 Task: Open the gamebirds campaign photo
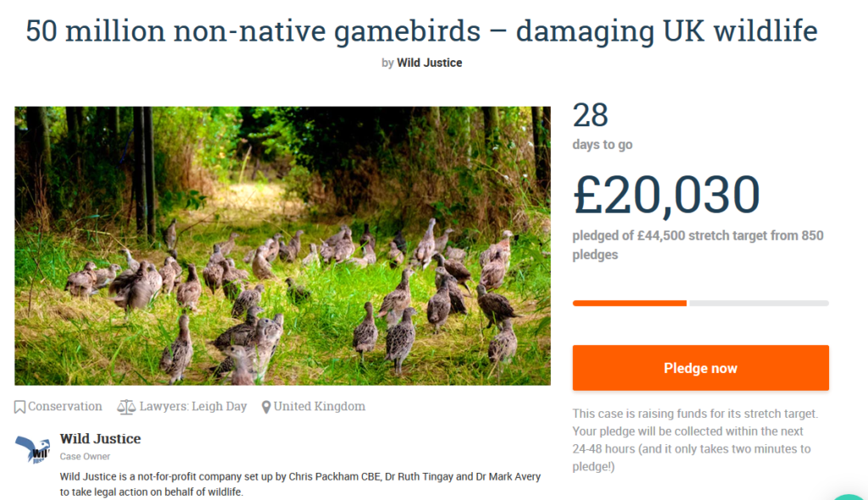click(282, 246)
